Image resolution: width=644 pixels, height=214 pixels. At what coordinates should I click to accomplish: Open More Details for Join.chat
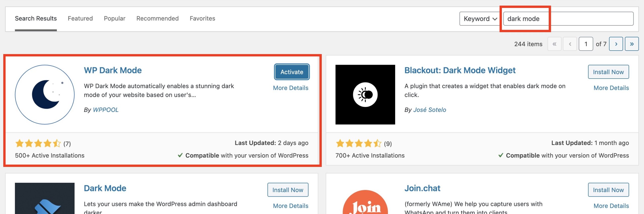611,206
